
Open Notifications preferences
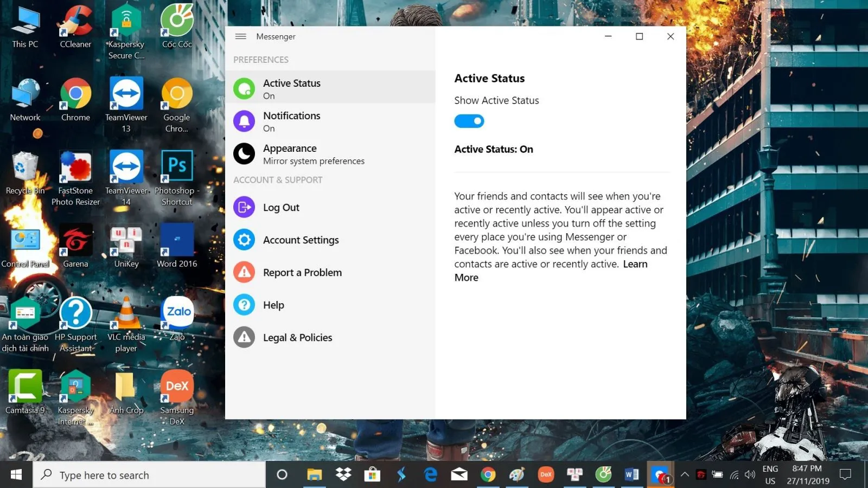pyautogui.click(x=330, y=121)
